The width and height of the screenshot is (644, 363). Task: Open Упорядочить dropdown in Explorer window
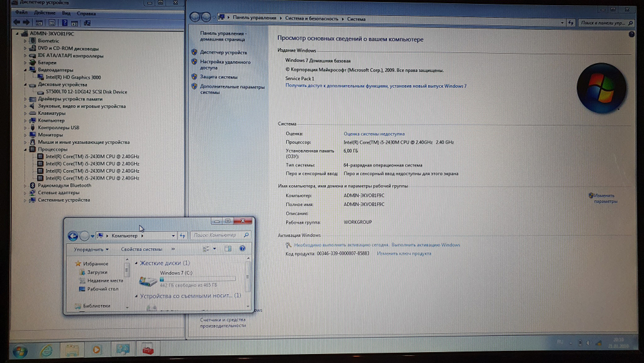91,249
